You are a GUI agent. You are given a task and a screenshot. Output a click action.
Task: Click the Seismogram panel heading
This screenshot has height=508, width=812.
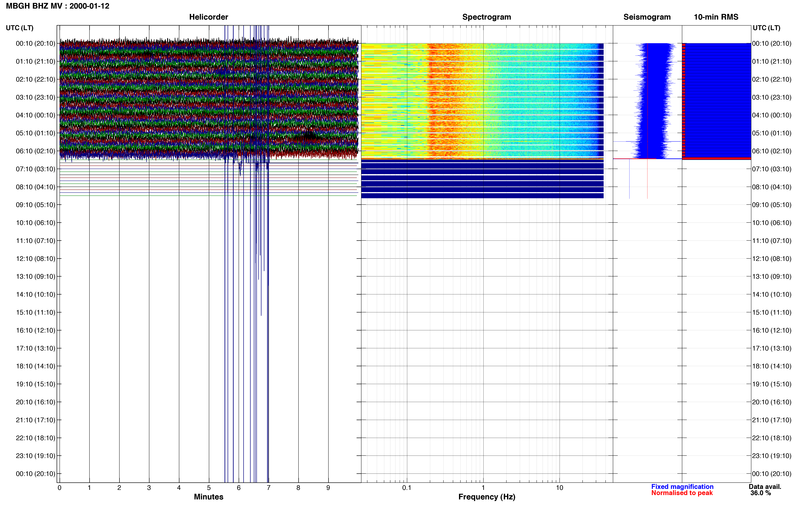[647, 17]
